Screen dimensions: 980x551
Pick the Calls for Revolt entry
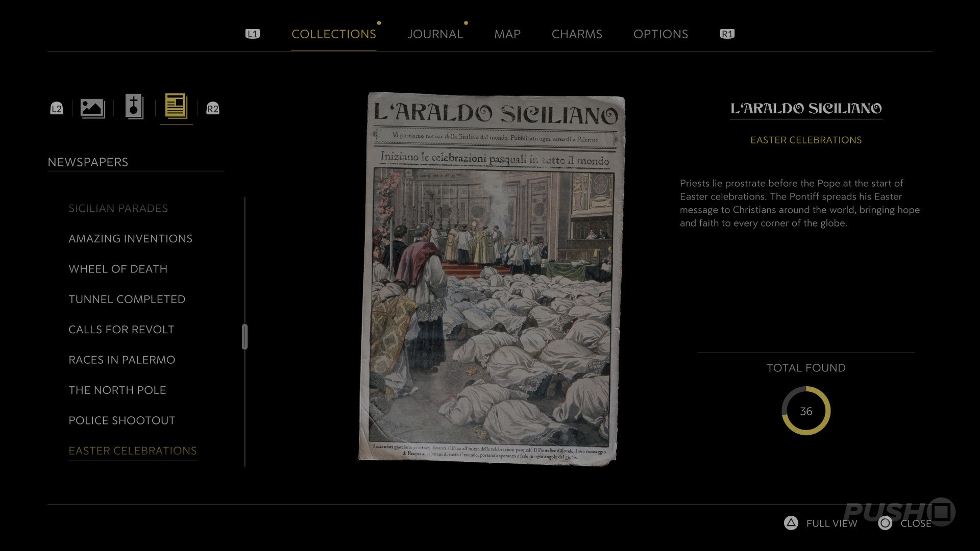(x=121, y=330)
